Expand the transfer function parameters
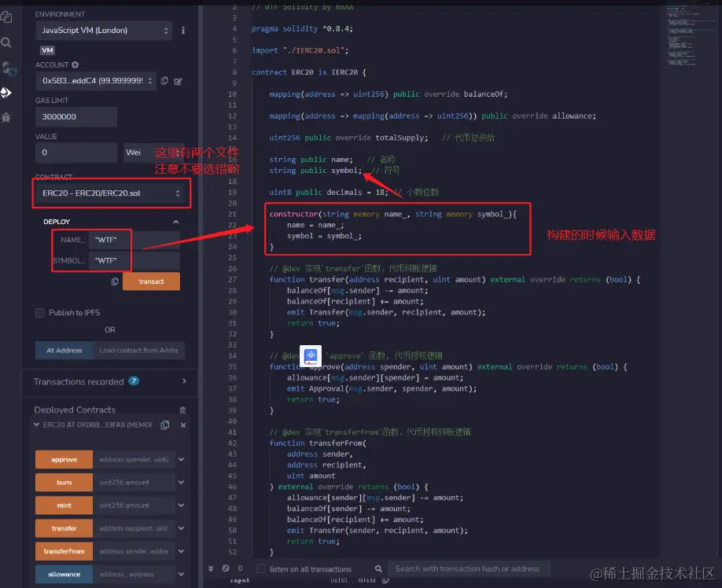Viewport: 722px width, 588px height. point(182,528)
